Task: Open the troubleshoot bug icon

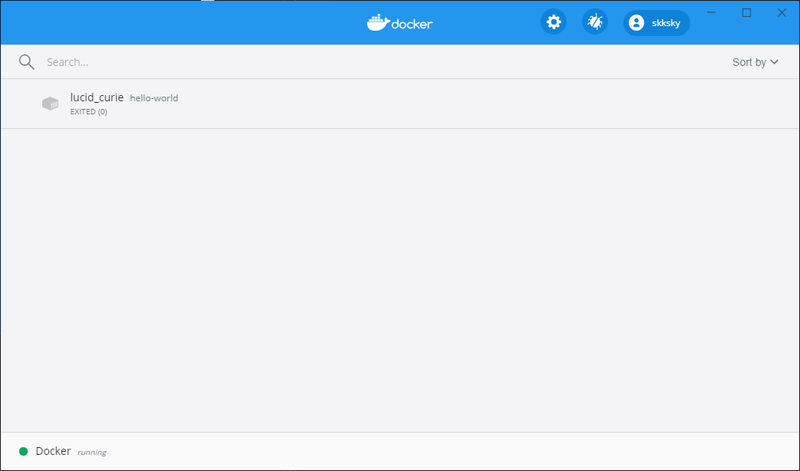Action: click(x=595, y=22)
